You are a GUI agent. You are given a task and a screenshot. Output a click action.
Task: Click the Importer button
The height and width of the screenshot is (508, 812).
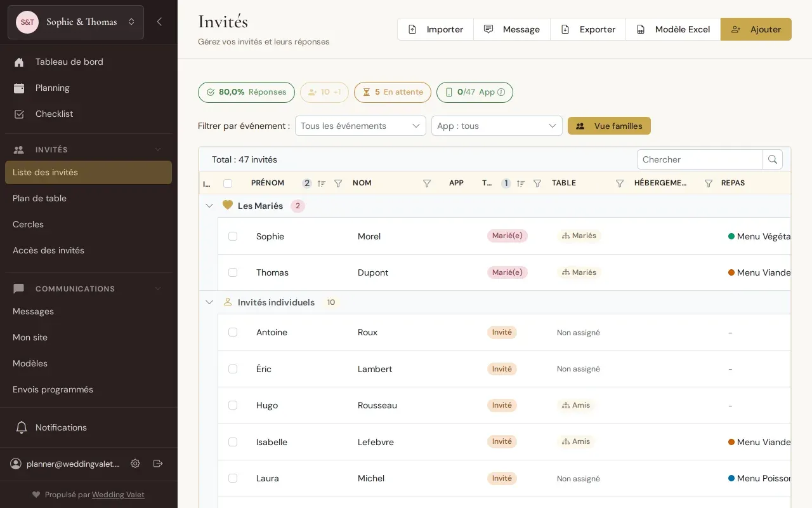click(x=436, y=29)
